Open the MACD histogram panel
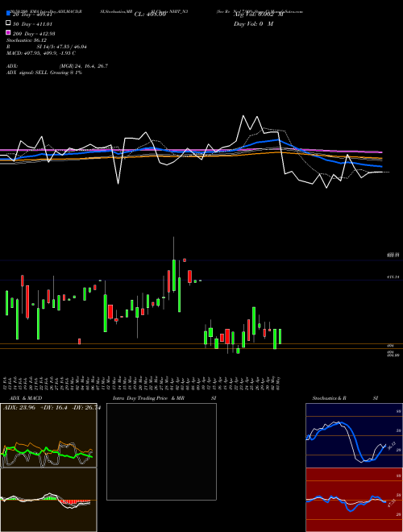This screenshot has width=403, height=532. (x=48, y=500)
